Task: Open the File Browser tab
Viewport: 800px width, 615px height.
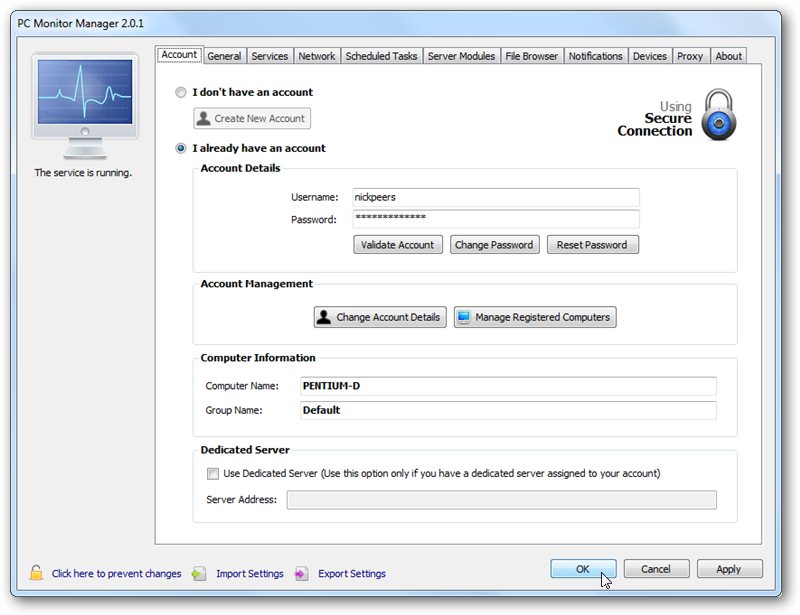Action: point(531,56)
